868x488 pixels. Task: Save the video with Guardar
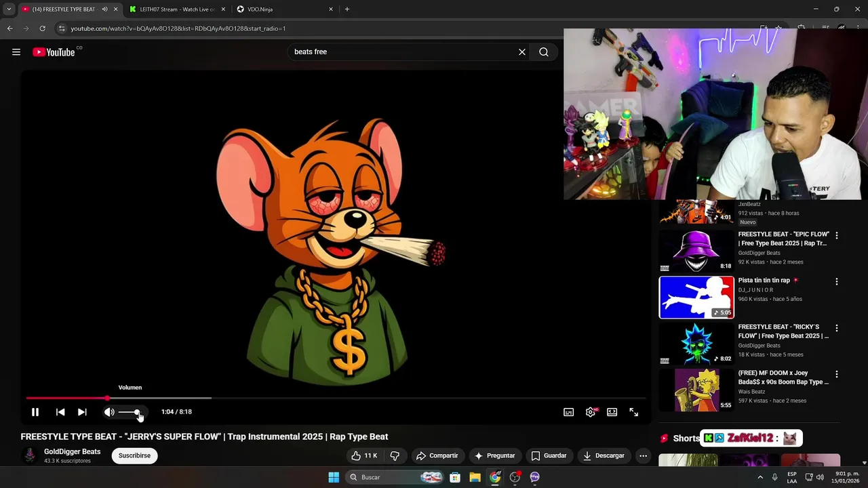pyautogui.click(x=549, y=455)
